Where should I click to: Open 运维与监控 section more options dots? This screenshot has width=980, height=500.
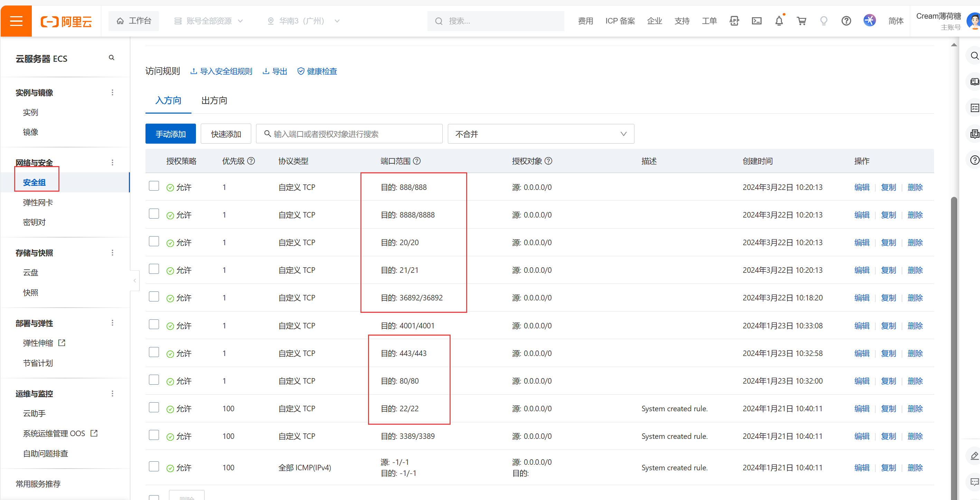[112, 394]
